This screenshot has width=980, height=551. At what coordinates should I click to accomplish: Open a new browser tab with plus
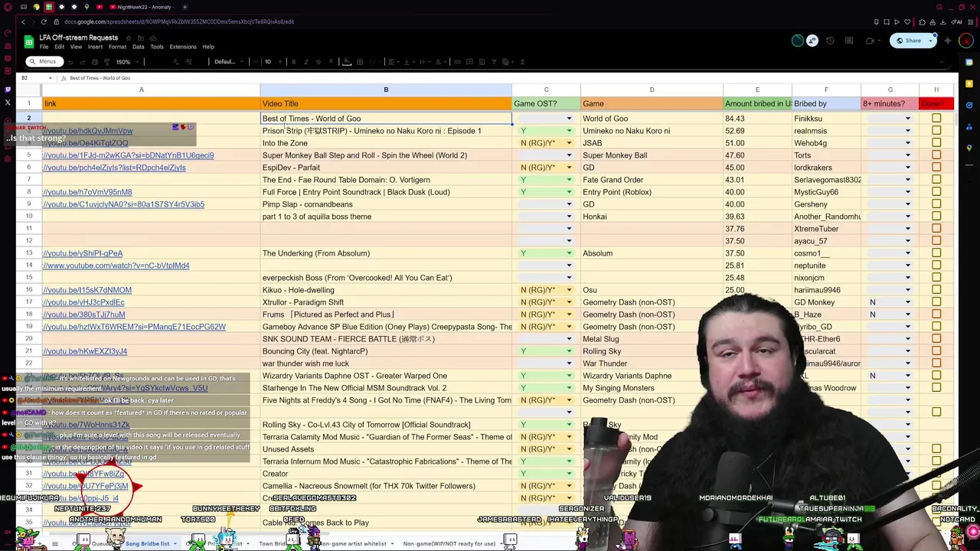185,7
